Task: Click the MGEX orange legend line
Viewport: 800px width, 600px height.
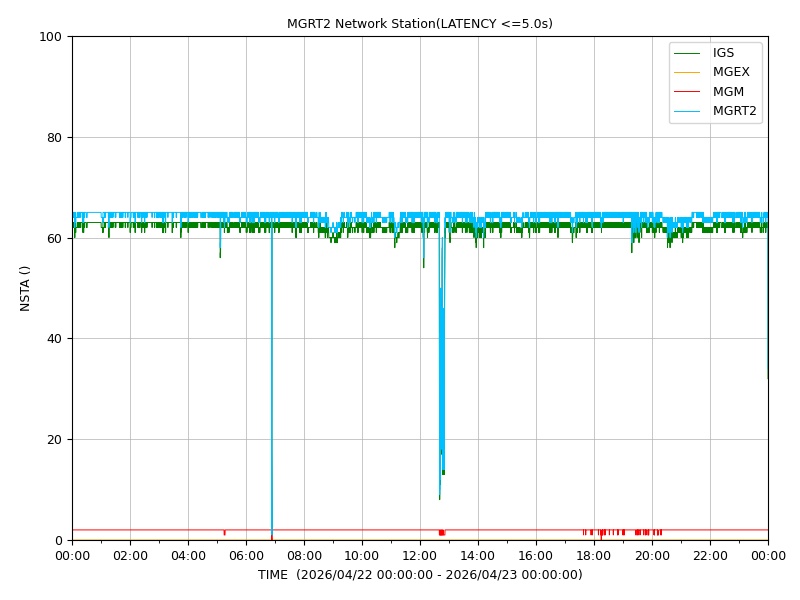Action: pyautogui.click(x=687, y=72)
